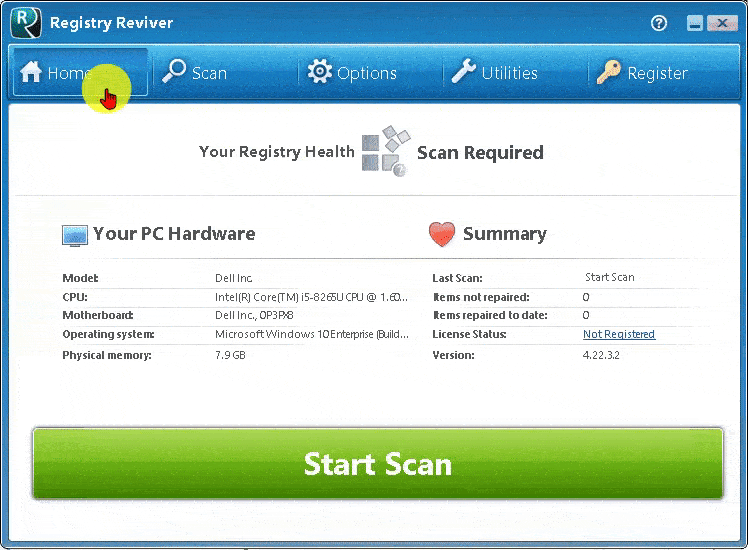Click the heart icon next to Summary
The image size is (748, 550).
point(441,234)
